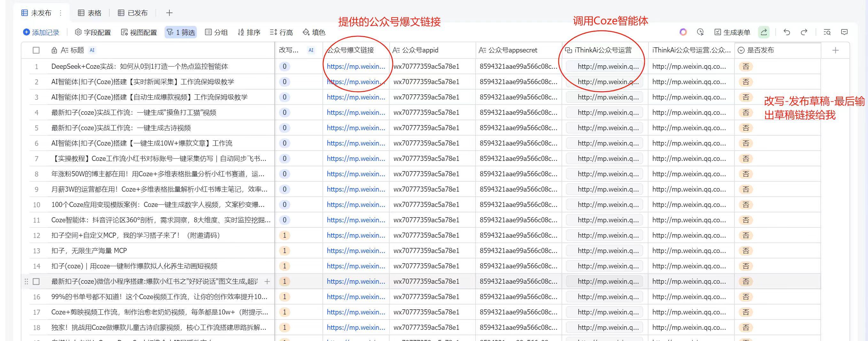Click the undo arrow icon
The height and width of the screenshot is (341, 868).
point(787,32)
